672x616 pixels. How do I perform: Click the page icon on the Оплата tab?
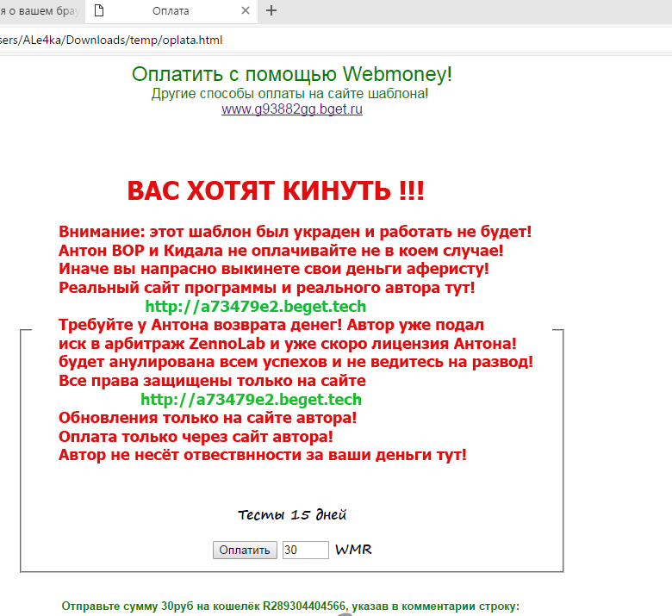pyautogui.click(x=99, y=10)
